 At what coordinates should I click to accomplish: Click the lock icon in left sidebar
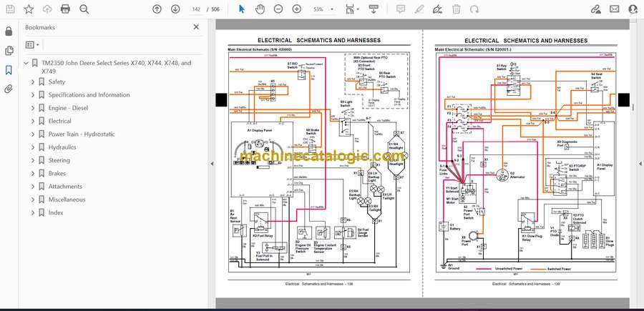(x=9, y=31)
